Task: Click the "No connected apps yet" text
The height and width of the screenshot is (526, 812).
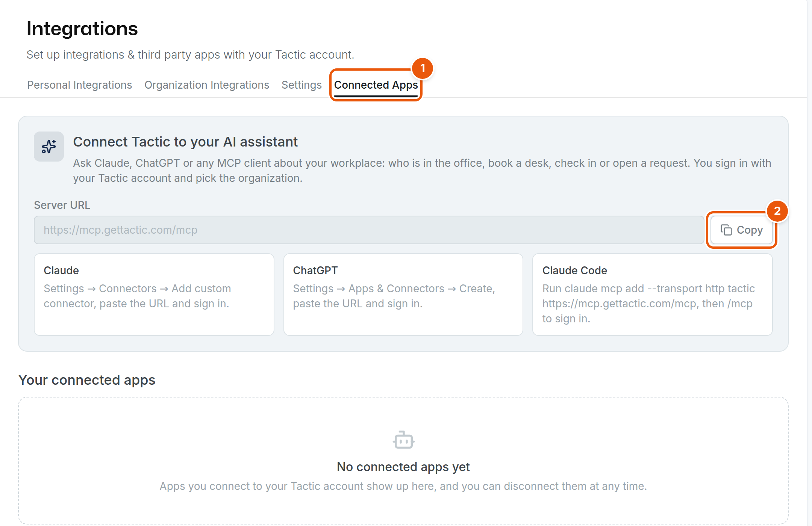Action: point(403,467)
